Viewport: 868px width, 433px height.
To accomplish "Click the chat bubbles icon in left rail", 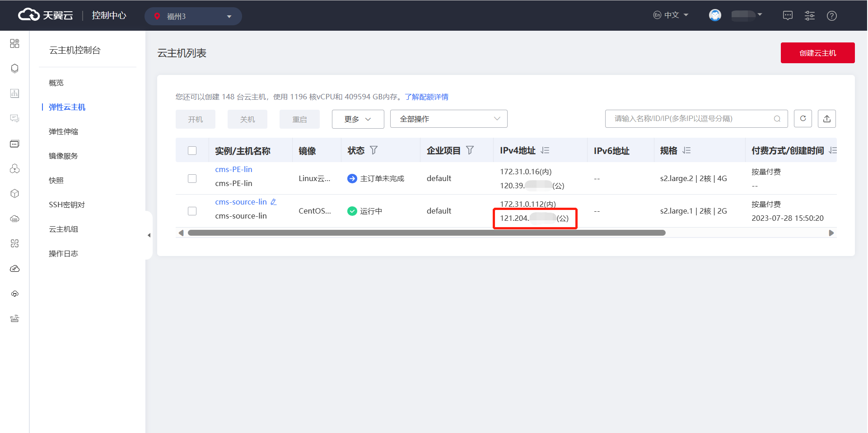I will pyautogui.click(x=14, y=118).
